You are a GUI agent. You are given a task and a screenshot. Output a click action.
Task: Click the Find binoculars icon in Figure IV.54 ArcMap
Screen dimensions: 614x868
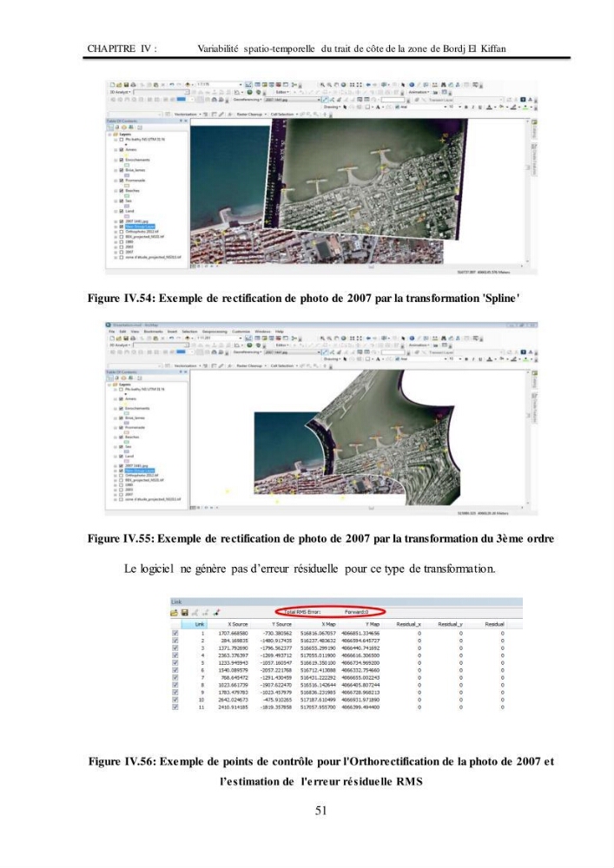click(444, 85)
